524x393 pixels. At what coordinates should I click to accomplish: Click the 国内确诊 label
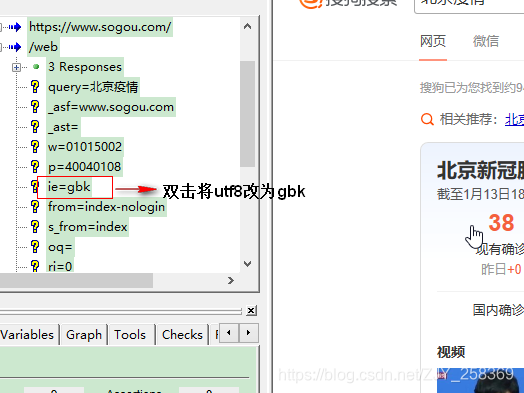coord(498,310)
